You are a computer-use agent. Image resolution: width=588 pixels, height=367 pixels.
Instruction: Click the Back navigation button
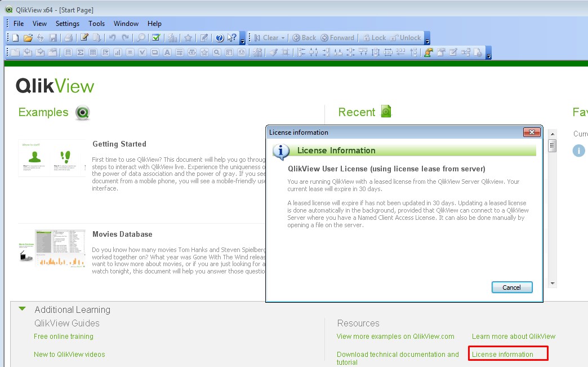tap(304, 38)
